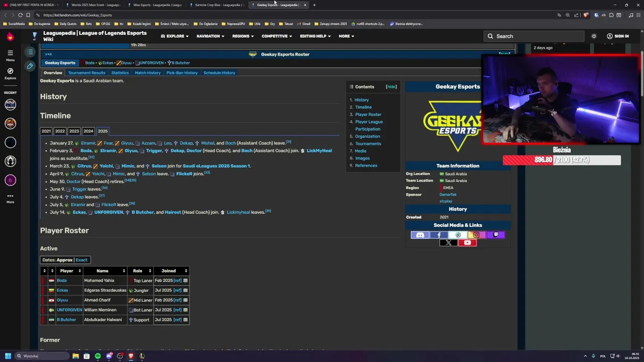Click the blue pencil edit icon
644x362 pixels.
click(x=30, y=66)
